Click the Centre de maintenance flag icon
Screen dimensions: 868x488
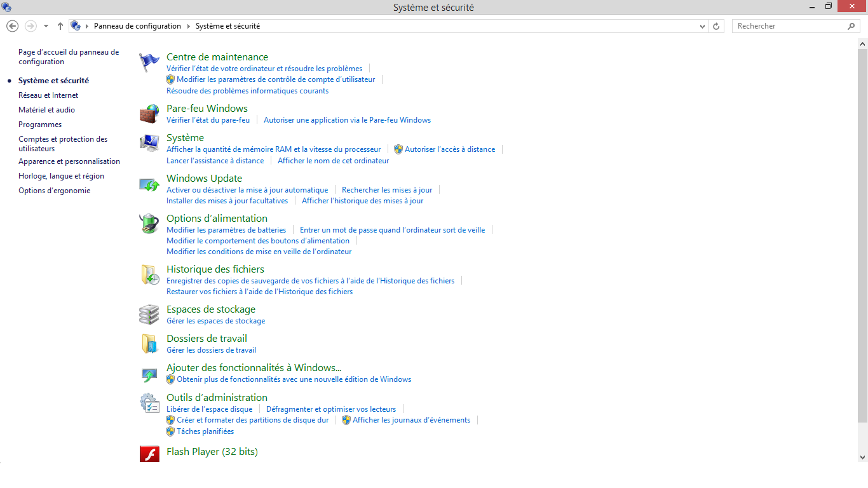tap(149, 62)
